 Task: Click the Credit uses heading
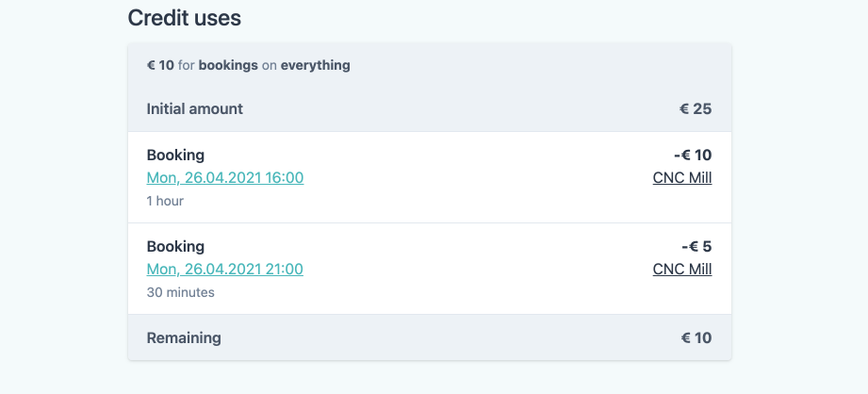[185, 18]
